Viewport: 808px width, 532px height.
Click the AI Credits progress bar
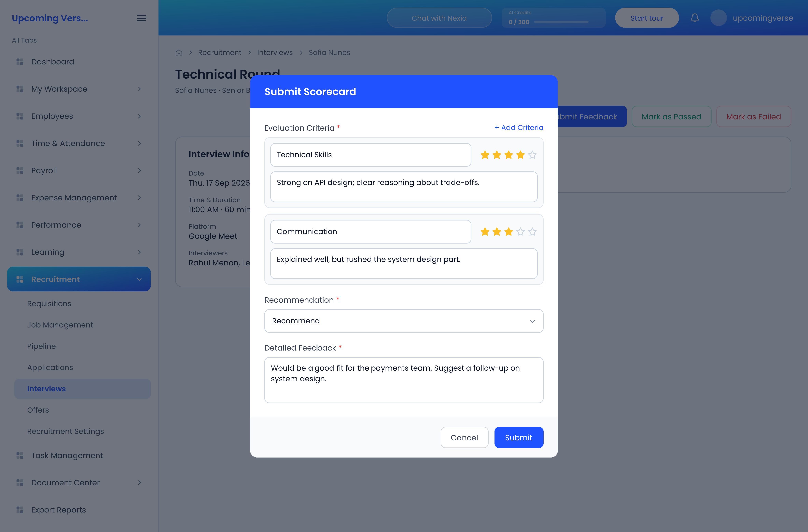[x=561, y=22]
